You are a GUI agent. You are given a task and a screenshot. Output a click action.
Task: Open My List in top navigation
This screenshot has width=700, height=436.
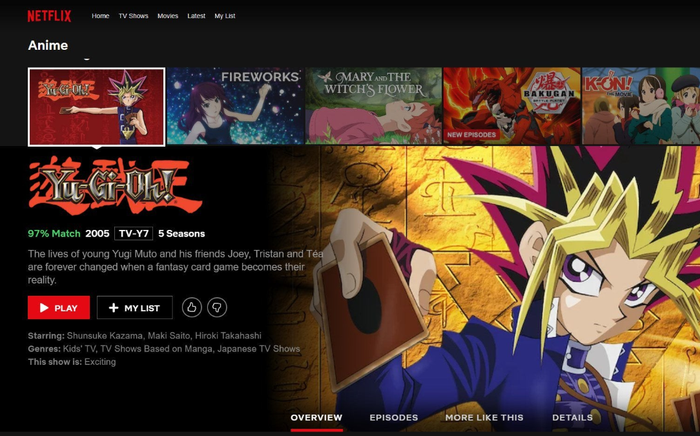click(225, 16)
